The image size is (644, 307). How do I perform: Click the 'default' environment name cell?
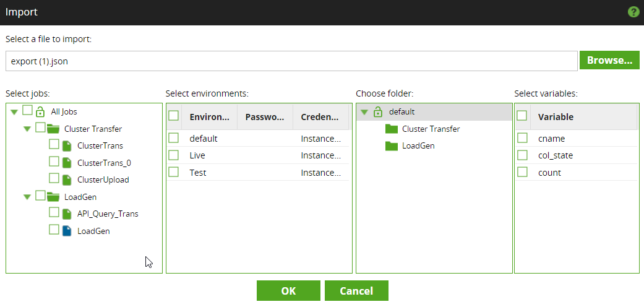point(204,139)
